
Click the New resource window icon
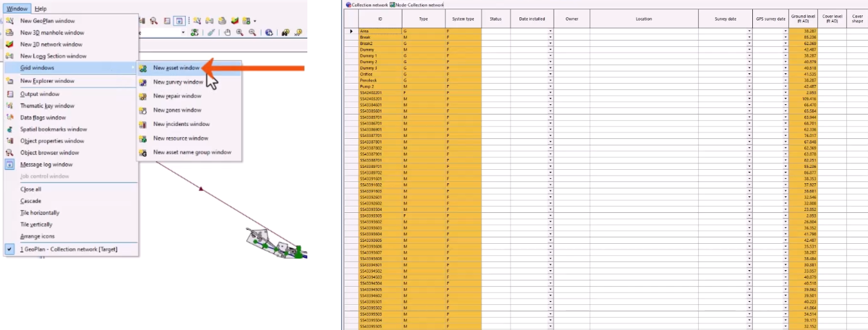click(143, 138)
